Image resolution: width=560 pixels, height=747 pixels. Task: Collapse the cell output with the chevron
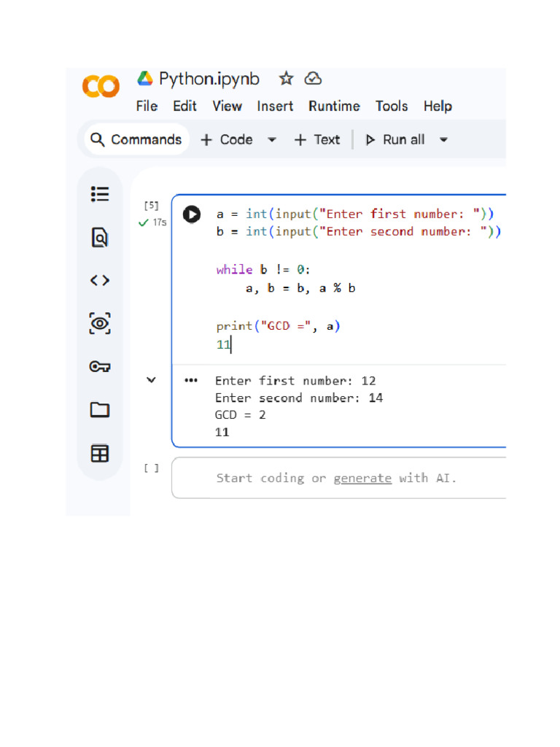tap(151, 379)
